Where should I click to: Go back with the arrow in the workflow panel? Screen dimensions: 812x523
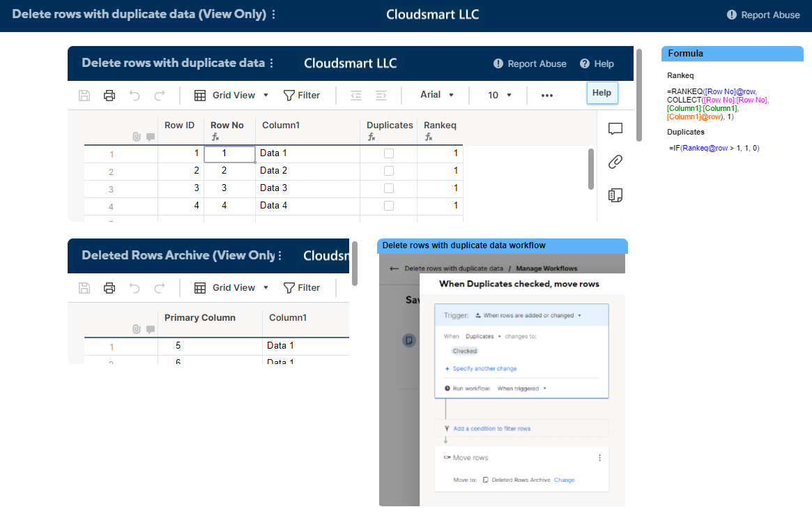(x=394, y=268)
